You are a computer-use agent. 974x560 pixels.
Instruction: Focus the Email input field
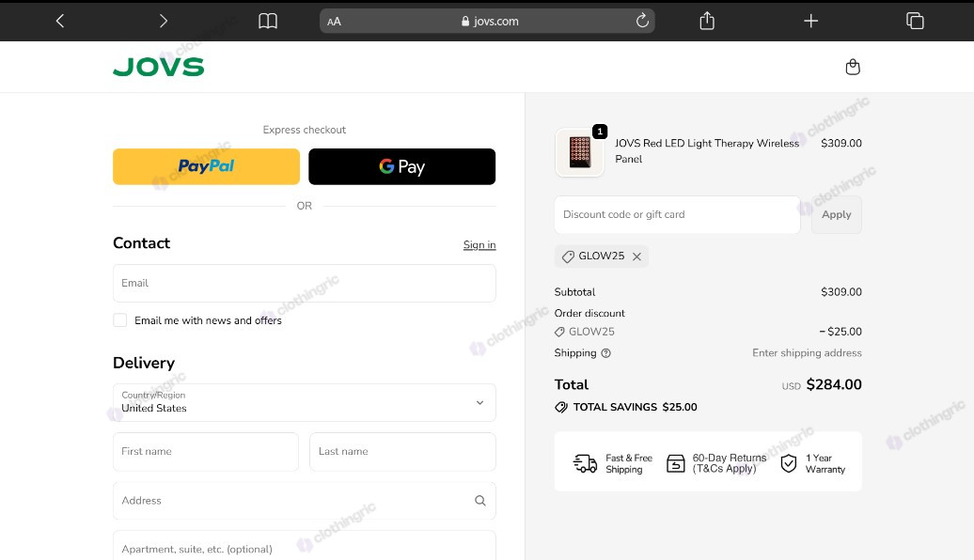305,283
